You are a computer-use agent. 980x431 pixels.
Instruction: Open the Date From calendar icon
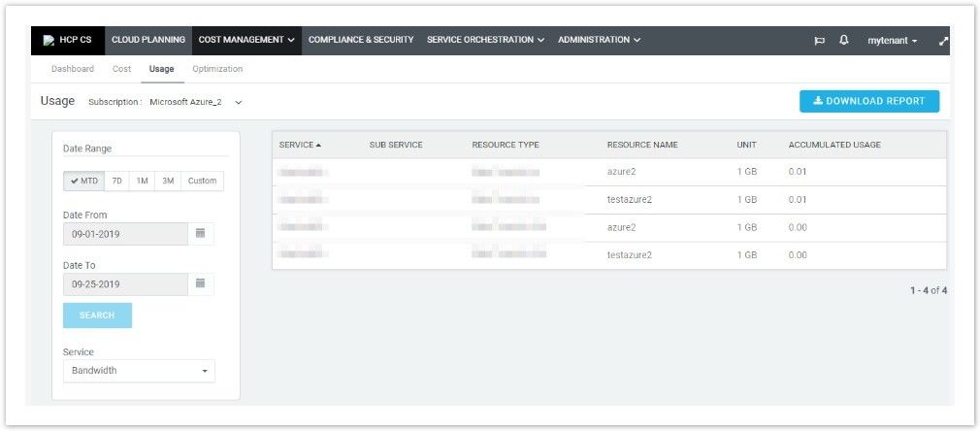tap(200, 234)
